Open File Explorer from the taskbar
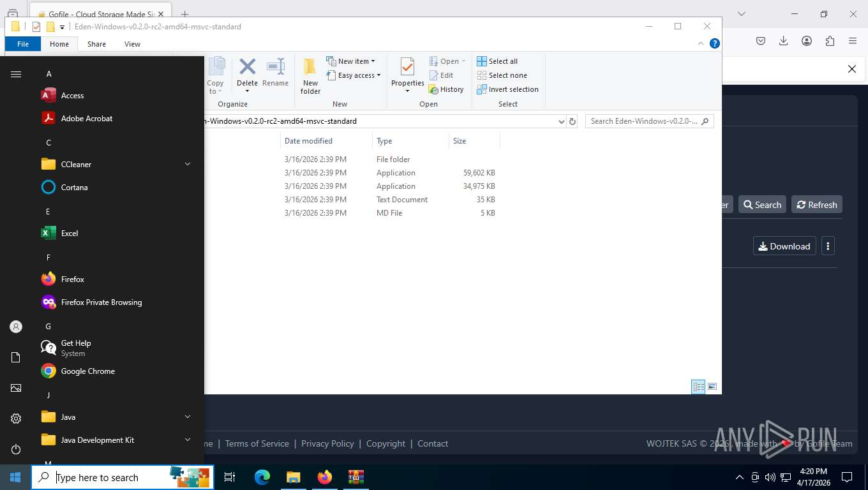This screenshot has height=490, width=868. tap(293, 477)
